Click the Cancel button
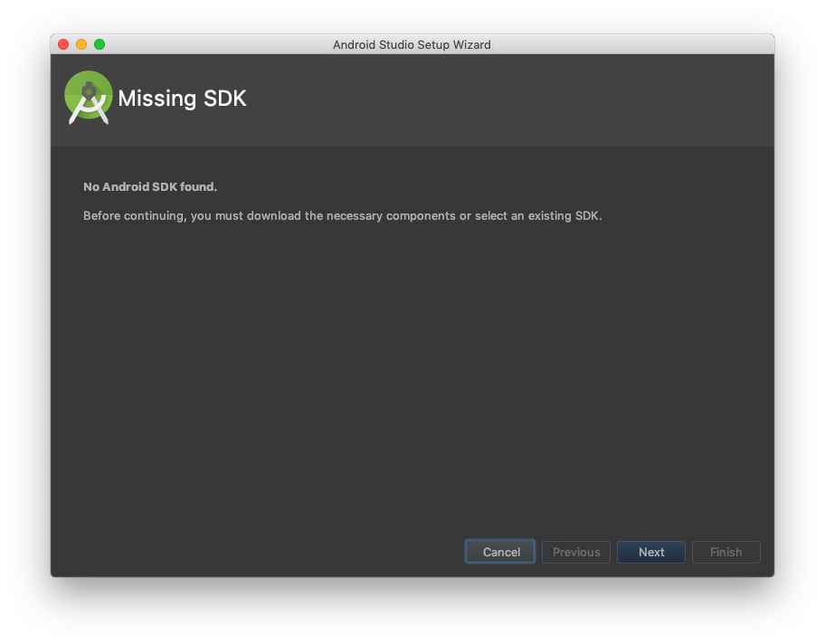 point(500,552)
